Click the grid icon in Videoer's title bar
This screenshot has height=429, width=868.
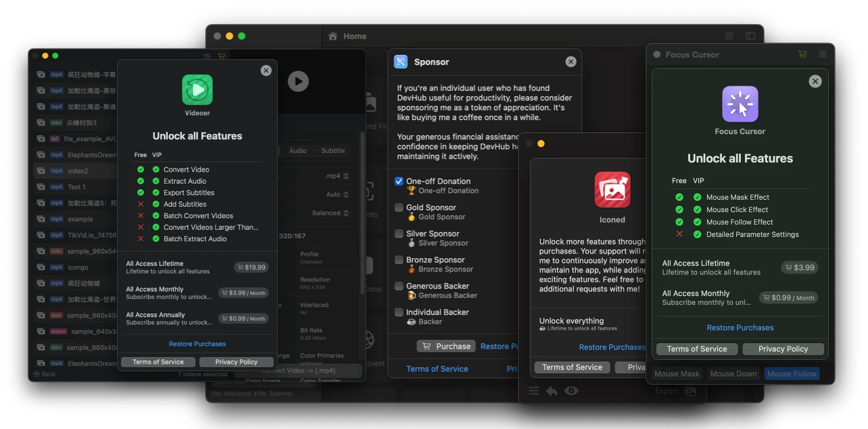(x=207, y=56)
